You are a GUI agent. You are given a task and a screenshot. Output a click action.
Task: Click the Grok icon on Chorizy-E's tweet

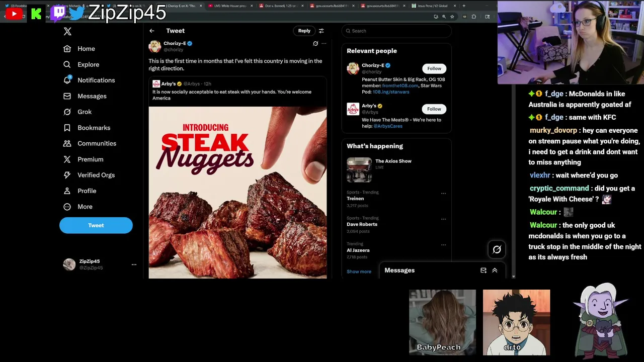(x=315, y=43)
